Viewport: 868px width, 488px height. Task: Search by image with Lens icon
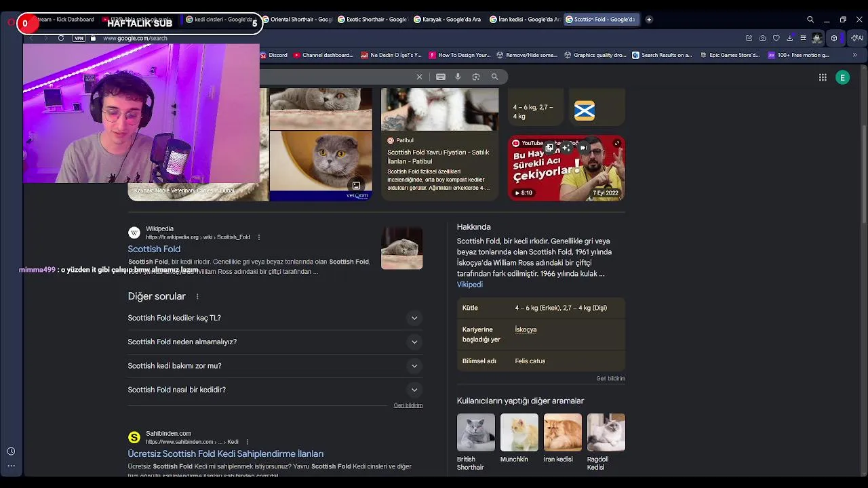point(476,77)
